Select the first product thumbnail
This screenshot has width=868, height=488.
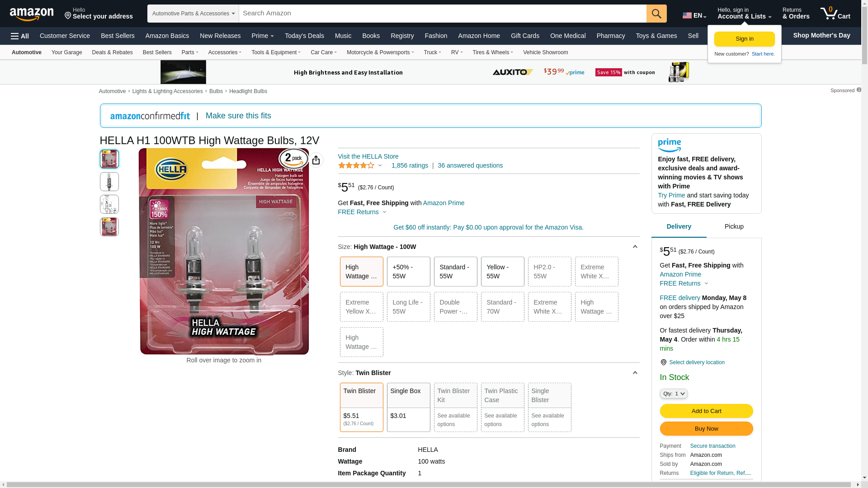point(109,159)
